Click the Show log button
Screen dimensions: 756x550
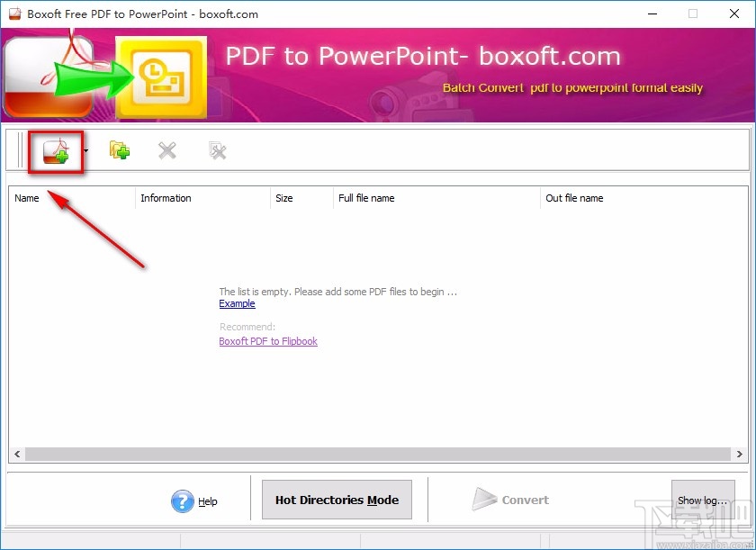[703, 500]
